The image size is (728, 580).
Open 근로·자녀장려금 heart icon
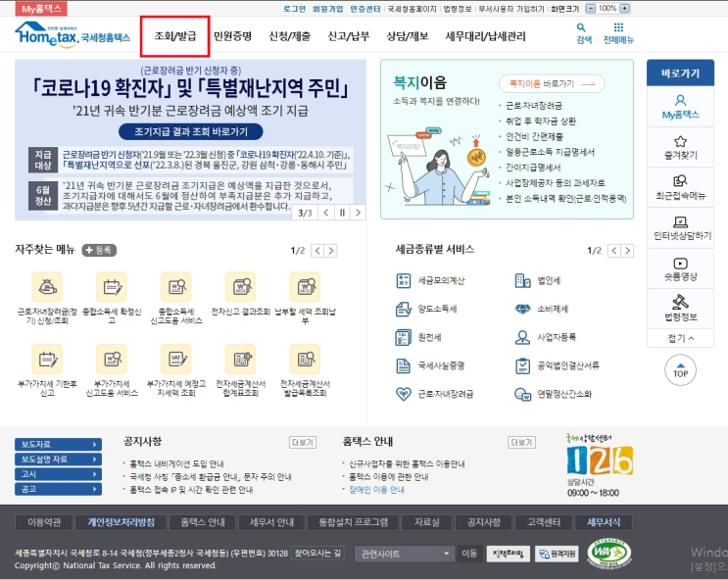(x=404, y=394)
